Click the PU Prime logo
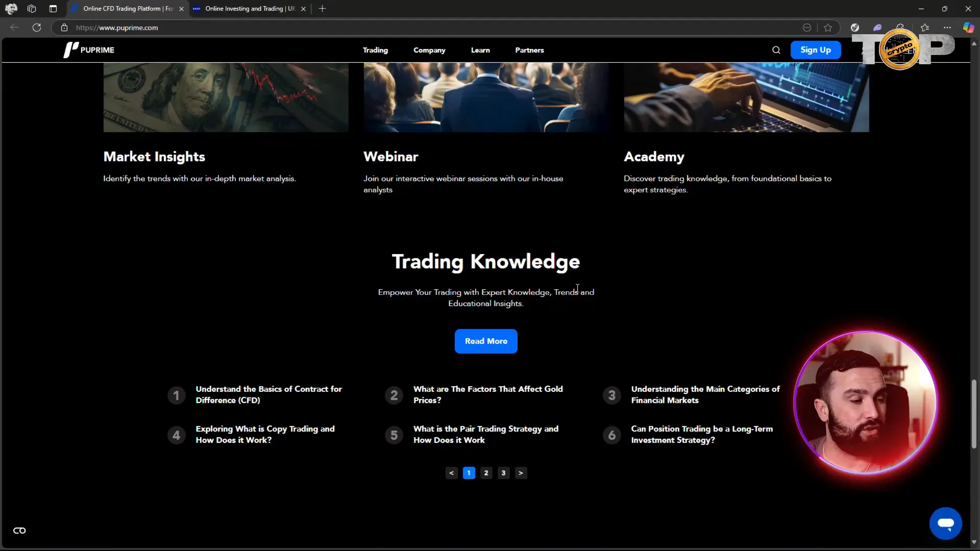Viewport: 980px width, 551px height. click(89, 50)
